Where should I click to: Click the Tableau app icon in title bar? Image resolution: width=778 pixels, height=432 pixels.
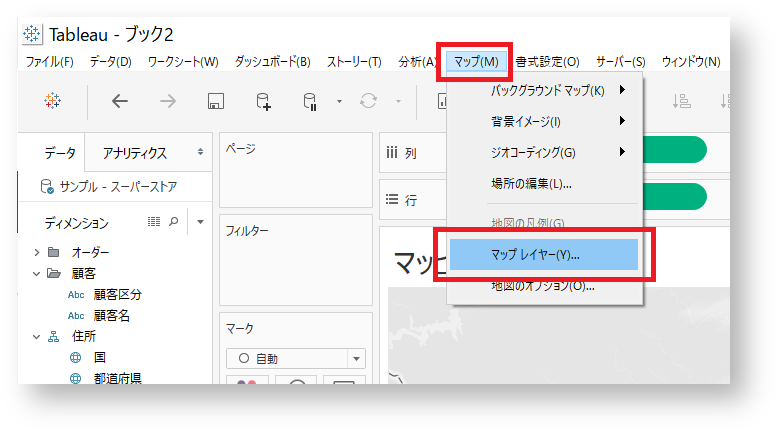click(32, 34)
